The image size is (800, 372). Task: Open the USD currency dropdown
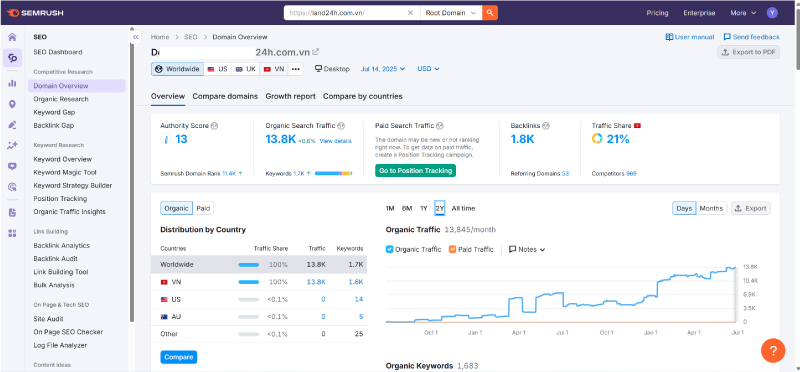coord(428,69)
